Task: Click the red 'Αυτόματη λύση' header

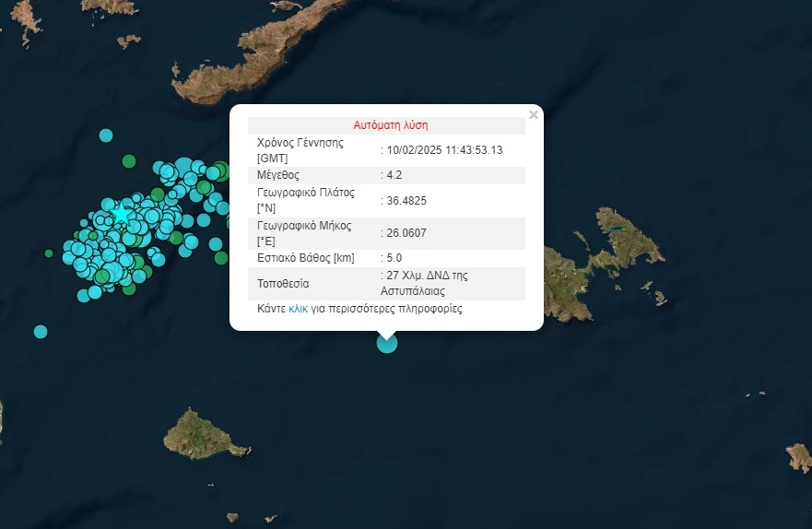Action: 391,125
